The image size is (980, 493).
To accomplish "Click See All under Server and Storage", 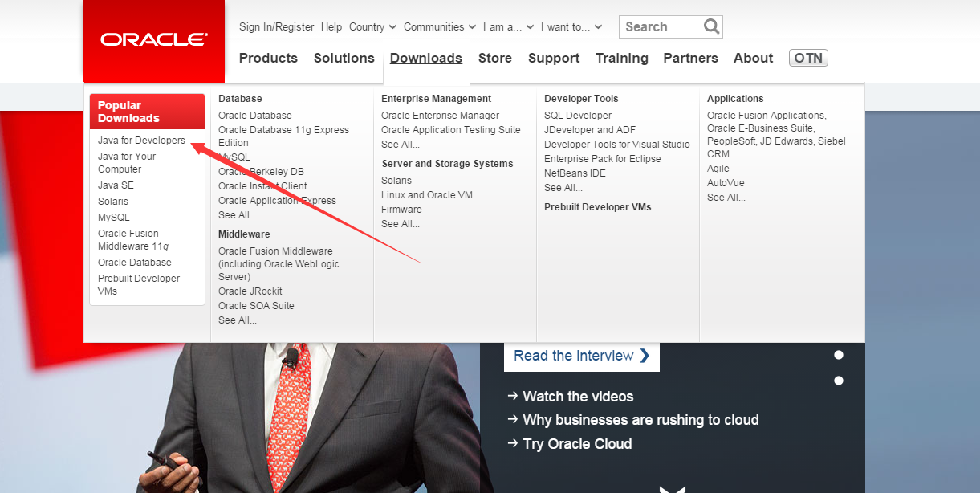I will point(401,224).
